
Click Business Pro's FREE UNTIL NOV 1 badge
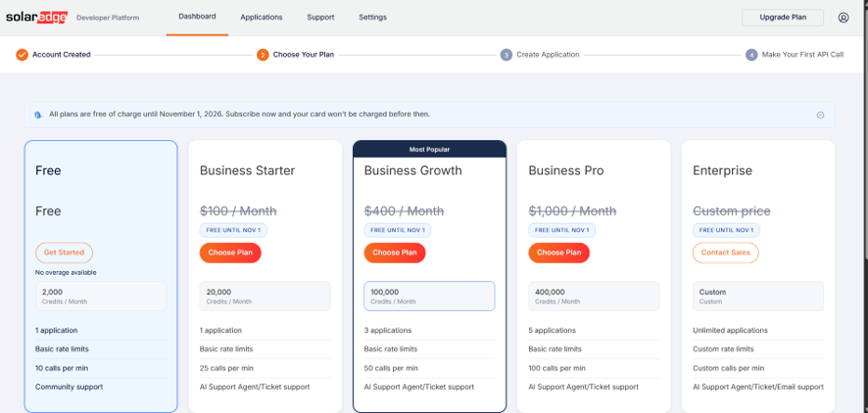pos(562,230)
